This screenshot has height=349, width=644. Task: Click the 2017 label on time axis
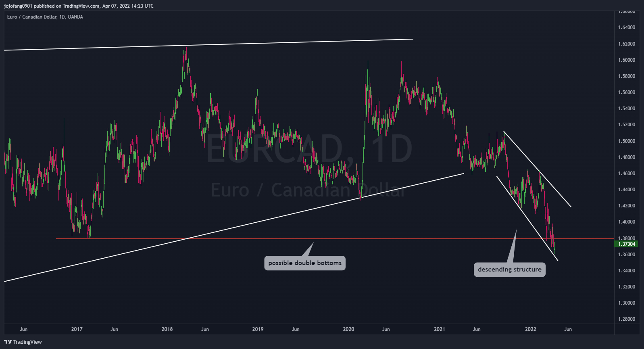pyautogui.click(x=77, y=329)
